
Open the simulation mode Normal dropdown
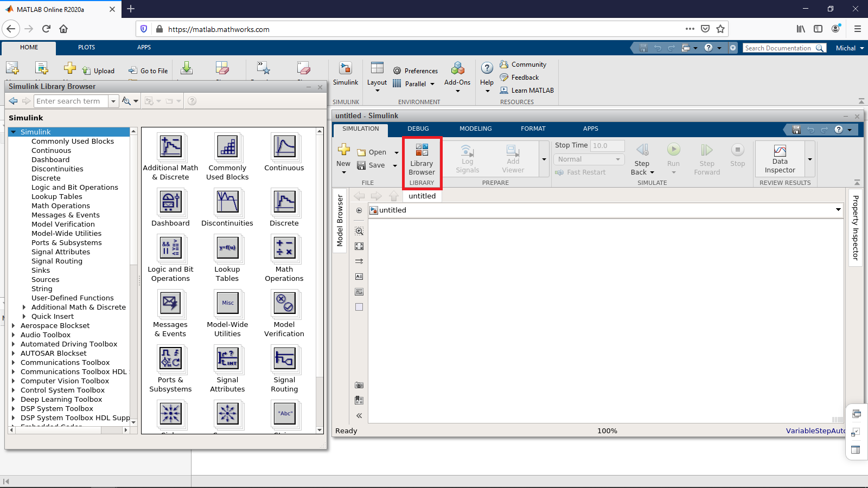coord(589,159)
